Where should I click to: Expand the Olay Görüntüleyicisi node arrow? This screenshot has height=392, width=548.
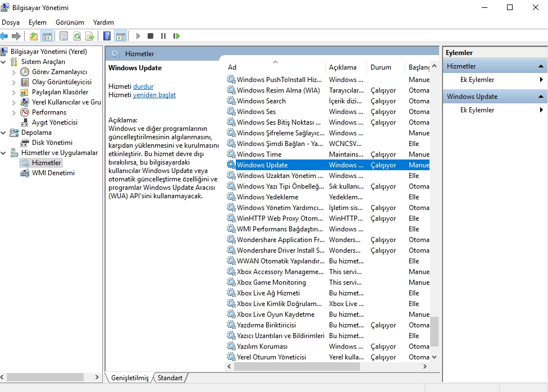point(14,83)
